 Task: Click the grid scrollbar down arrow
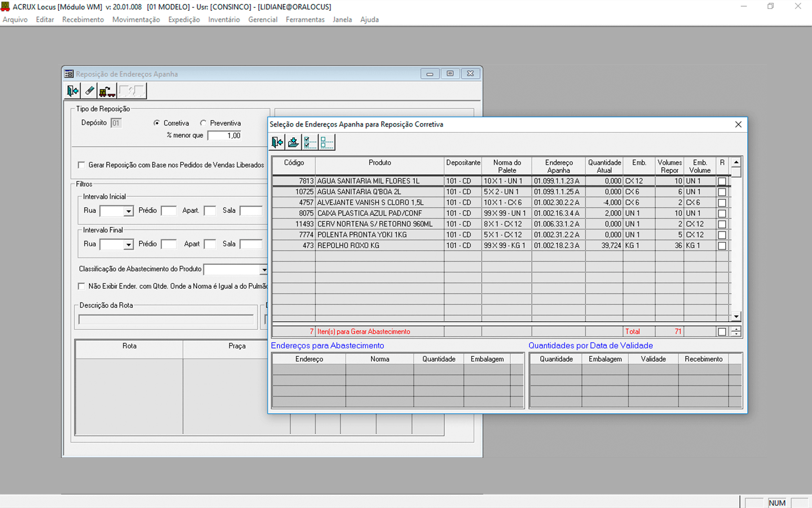[x=736, y=317]
